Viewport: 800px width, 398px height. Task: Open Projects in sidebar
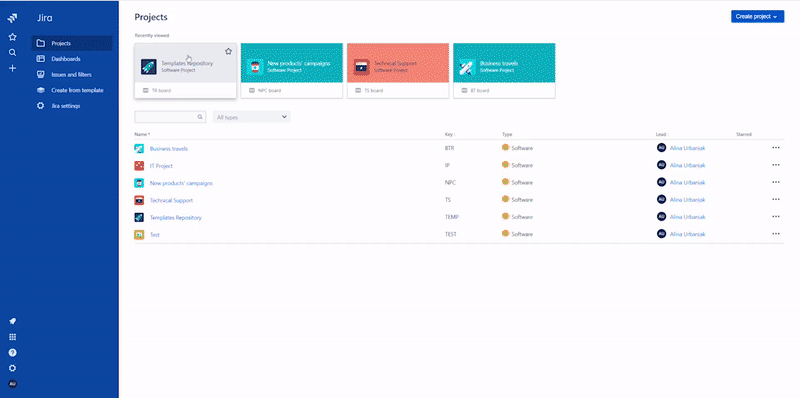[72, 43]
